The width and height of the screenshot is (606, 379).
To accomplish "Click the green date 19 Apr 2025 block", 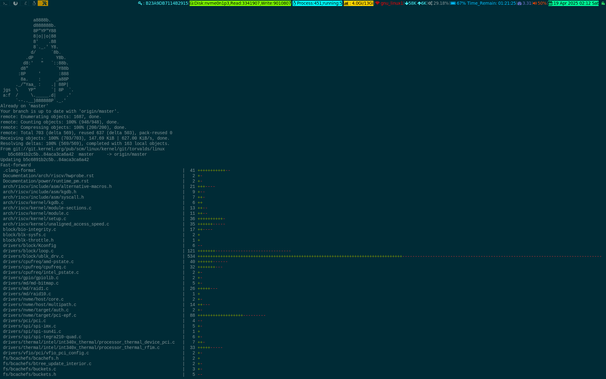I will click(573, 3).
